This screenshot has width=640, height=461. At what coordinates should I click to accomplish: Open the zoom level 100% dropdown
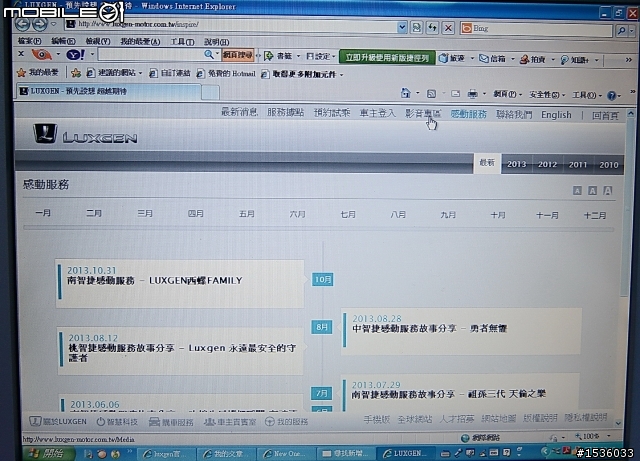tap(608, 436)
